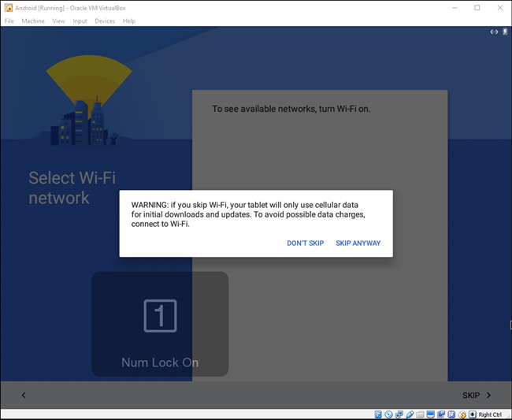This screenshot has height=420, width=512.
Task: Go back using the left chevron arrow
Action: [x=23, y=396]
